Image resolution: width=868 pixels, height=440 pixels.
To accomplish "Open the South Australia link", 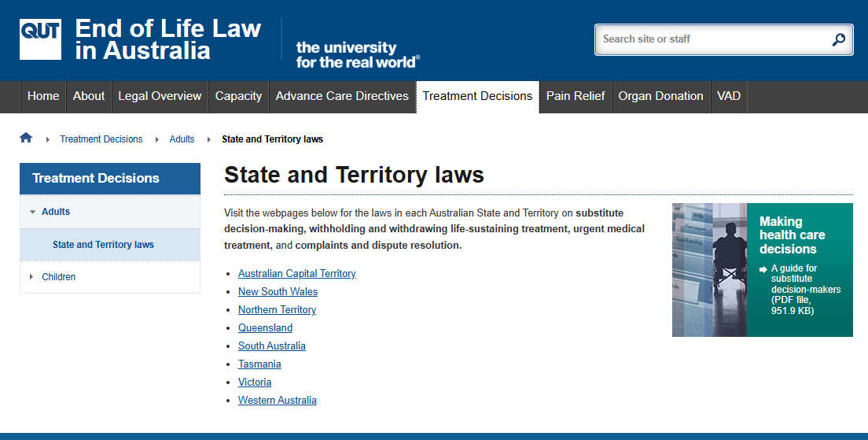I will coord(272,346).
